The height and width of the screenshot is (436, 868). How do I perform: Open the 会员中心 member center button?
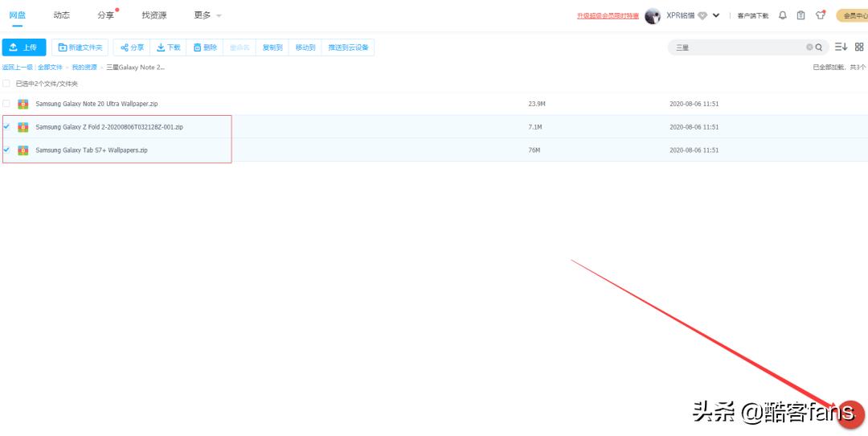853,15
